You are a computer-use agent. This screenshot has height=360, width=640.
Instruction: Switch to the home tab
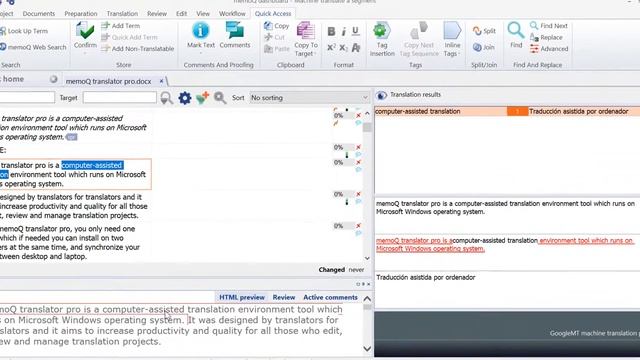coord(13,79)
